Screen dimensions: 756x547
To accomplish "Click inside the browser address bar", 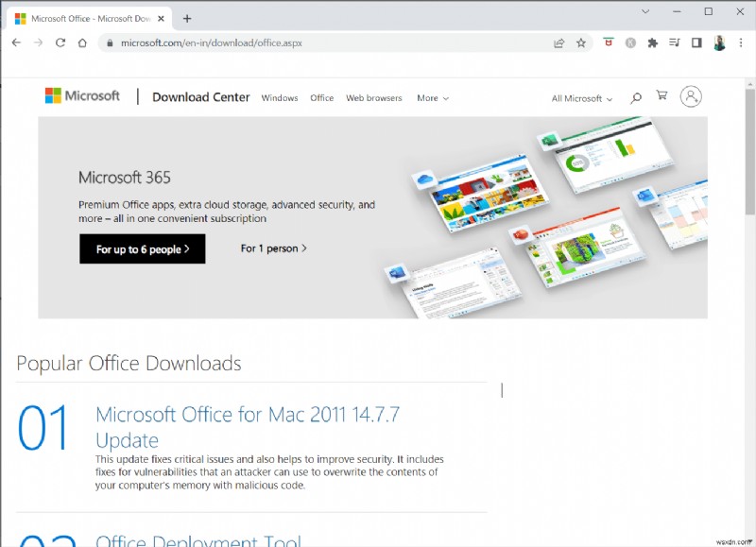I will 283,43.
